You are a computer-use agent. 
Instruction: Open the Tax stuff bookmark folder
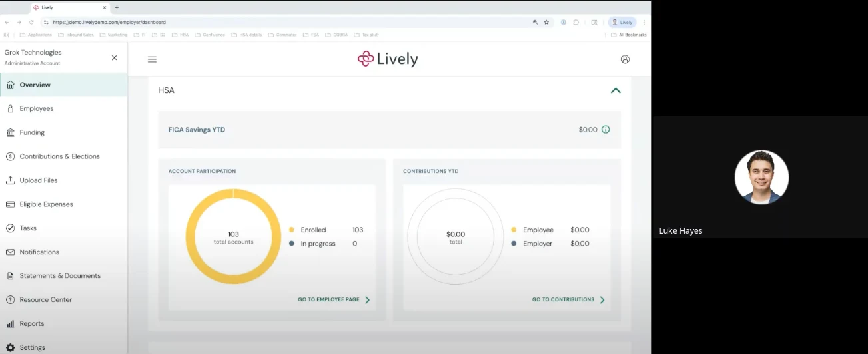pyautogui.click(x=366, y=35)
